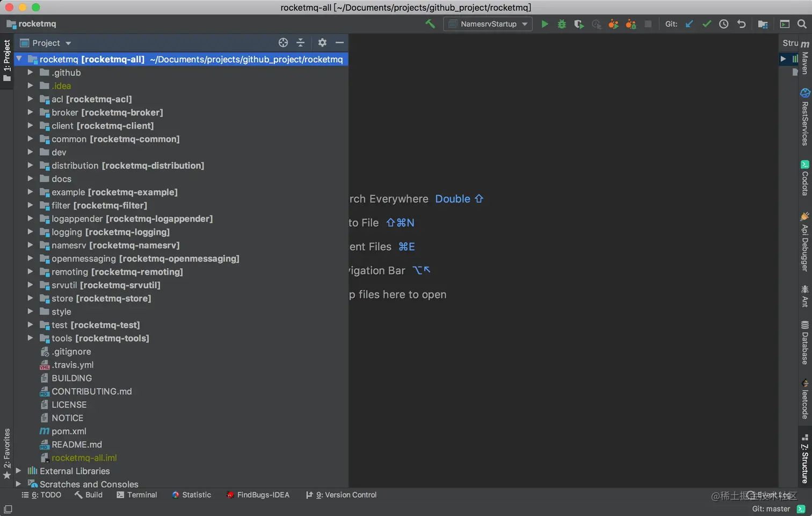The width and height of the screenshot is (812, 516).
Task: Open the Project panel settings gear
Action: coord(322,42)
